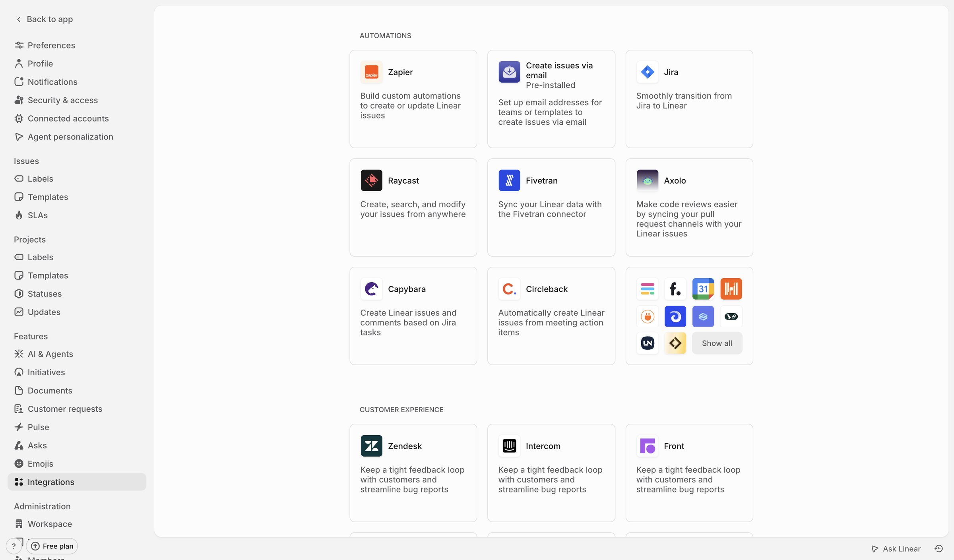Viewport: 954px width, 560px height.
Task: Open the Intercom integration card title
Action: [543, 446]
